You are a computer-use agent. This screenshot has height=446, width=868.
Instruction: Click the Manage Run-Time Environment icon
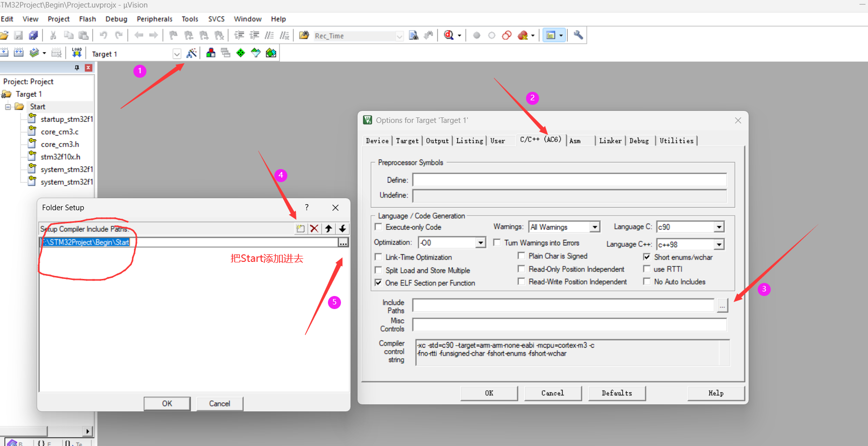point(271,53)
